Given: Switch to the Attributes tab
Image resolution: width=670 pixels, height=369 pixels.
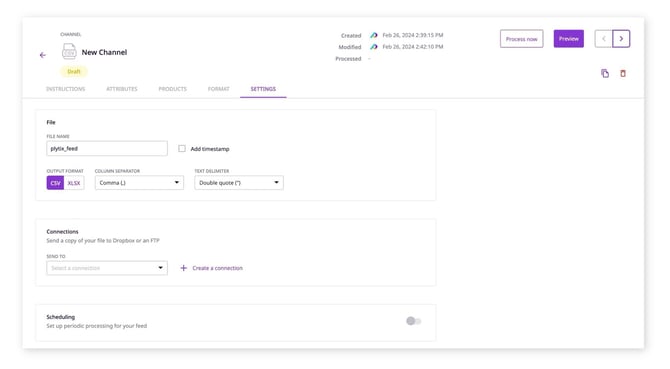Looking at the screenshot, I should [122, 89].
